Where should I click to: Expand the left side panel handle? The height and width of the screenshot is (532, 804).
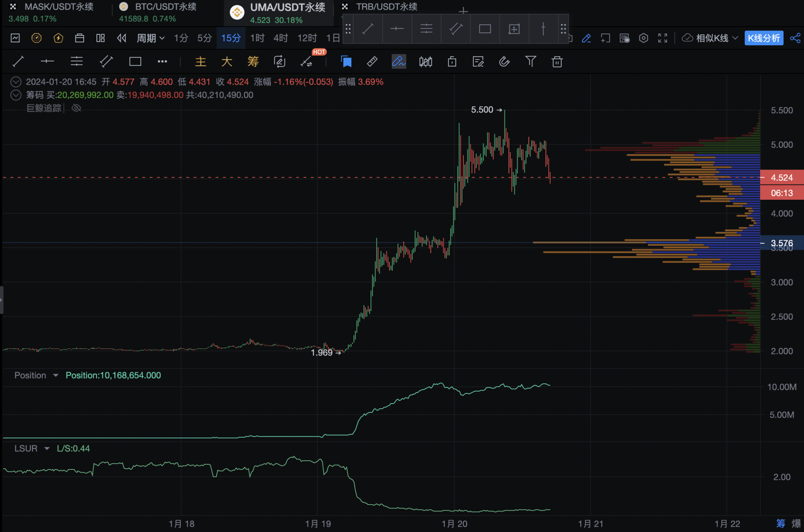coord(2,300)
